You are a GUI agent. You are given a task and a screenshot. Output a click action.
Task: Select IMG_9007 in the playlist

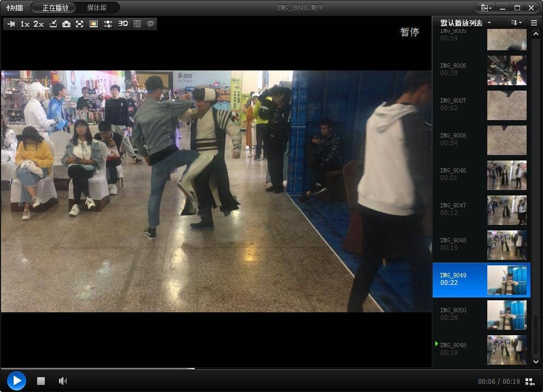coord(481,104)
